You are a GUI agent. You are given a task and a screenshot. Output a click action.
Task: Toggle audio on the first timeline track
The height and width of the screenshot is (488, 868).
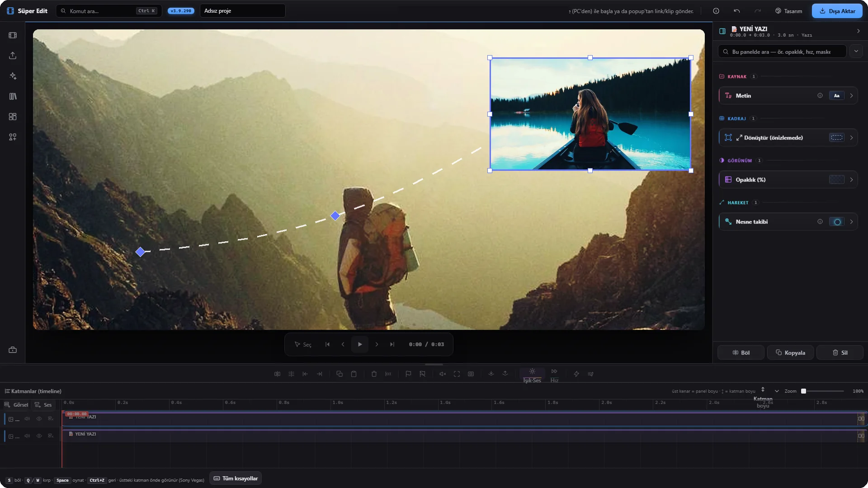(x=27, y=419)
